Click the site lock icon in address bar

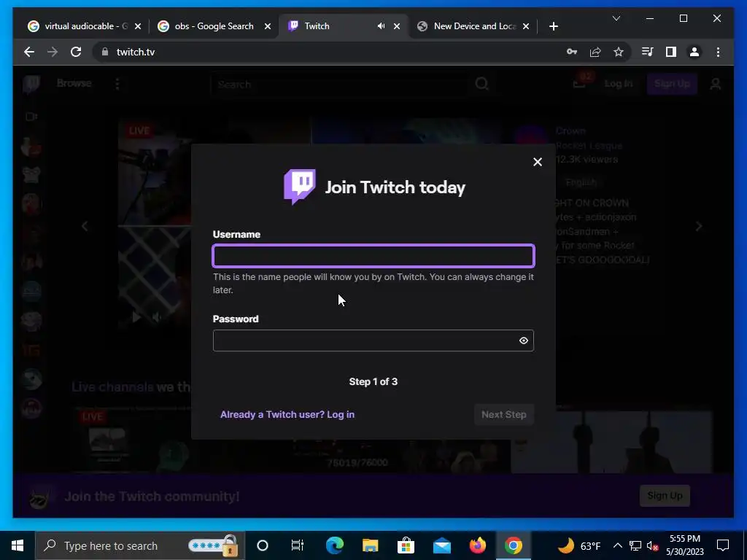click(105, 52)
